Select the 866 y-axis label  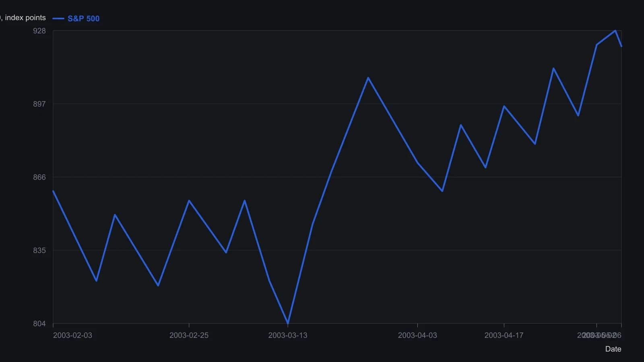click(x=39, y=177)
